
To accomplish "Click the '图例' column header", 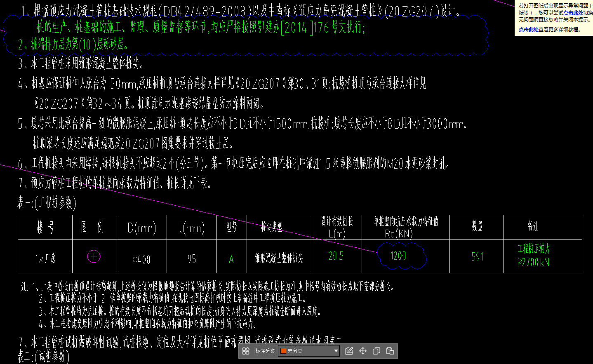I will pyautogui.click(x=92, y=227).
